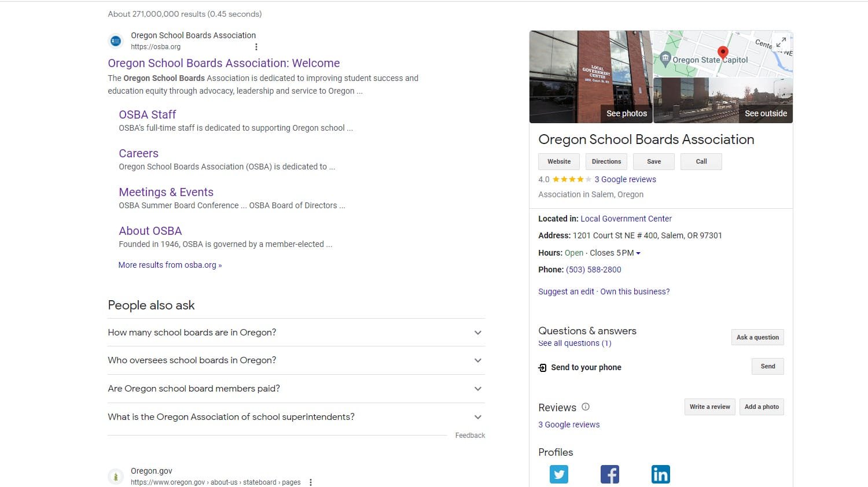Open OSBA's LinkedIn profile icon
The height and width of the screenshot is (487, 868).
tap(660, 474)
